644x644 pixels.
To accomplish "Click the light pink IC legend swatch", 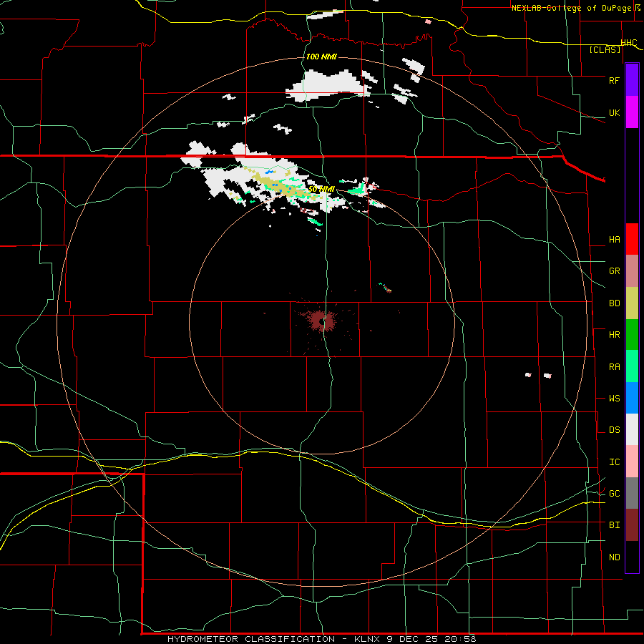I will [x=632, y=462].
